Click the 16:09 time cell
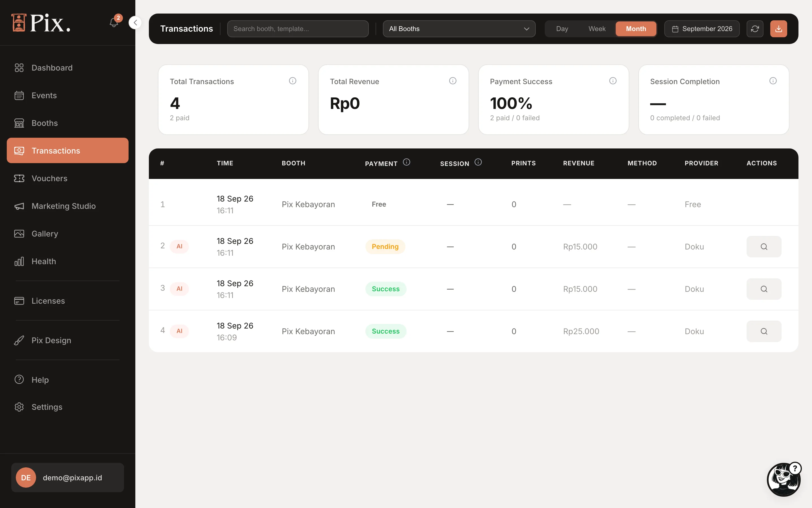812x508 pixels. [226, 337]
